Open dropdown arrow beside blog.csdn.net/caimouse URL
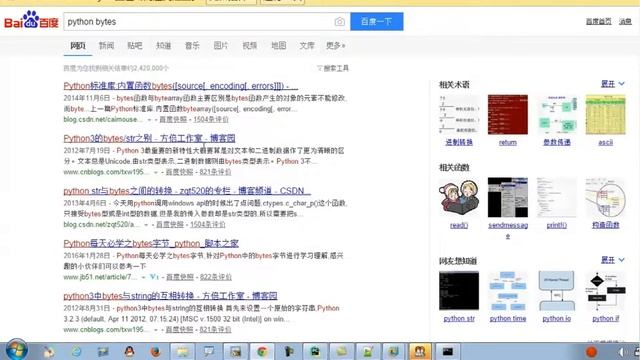 149,120
